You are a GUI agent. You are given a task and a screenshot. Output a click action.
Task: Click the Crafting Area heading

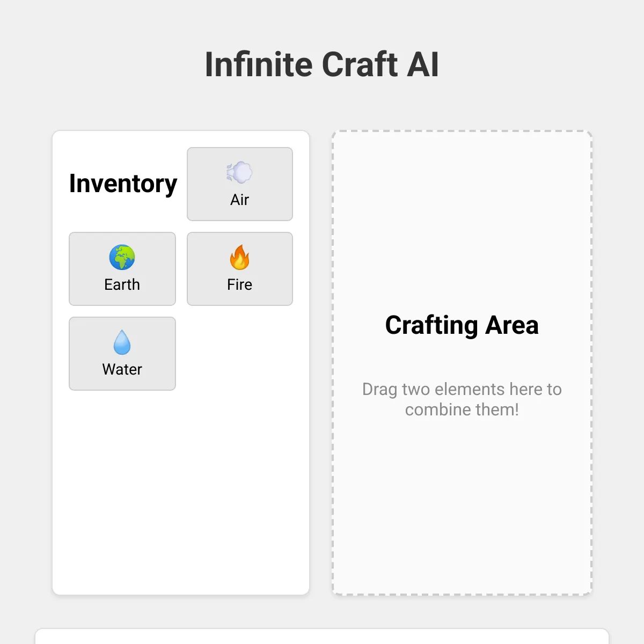pyautogui.click(x=462, y=325)
